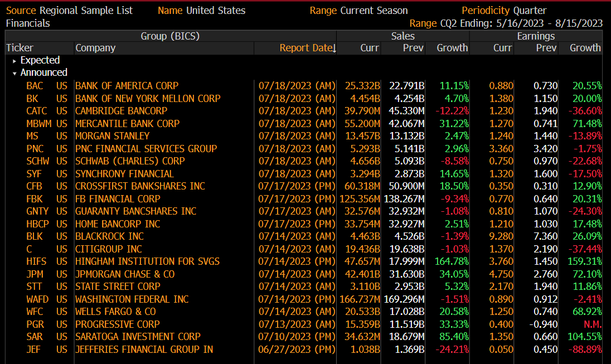This screenshot has width=611, height=364.
Task: Sort by the Company column header
Action: (x=95, y=48)
